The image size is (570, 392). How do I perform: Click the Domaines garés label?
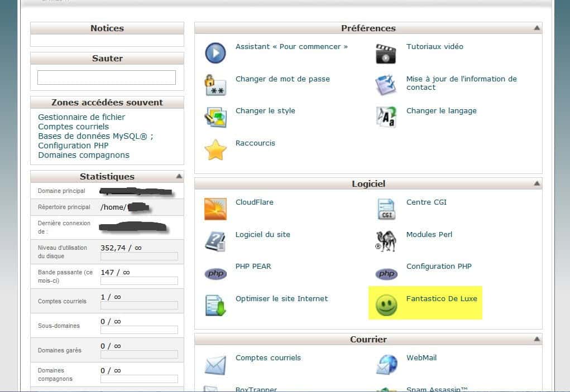(60, 350)
